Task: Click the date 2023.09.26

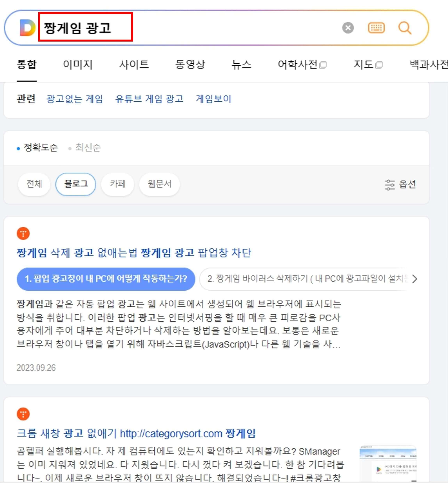Action: (36, 368)
